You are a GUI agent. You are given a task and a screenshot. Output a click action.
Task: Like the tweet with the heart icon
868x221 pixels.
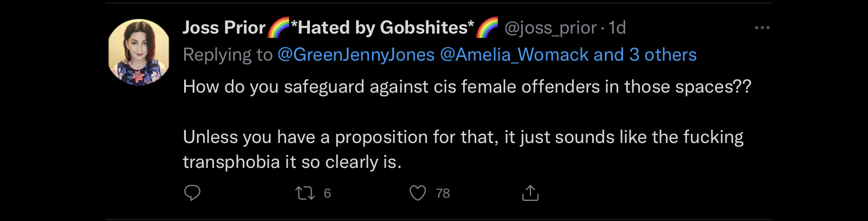(418, 193)
